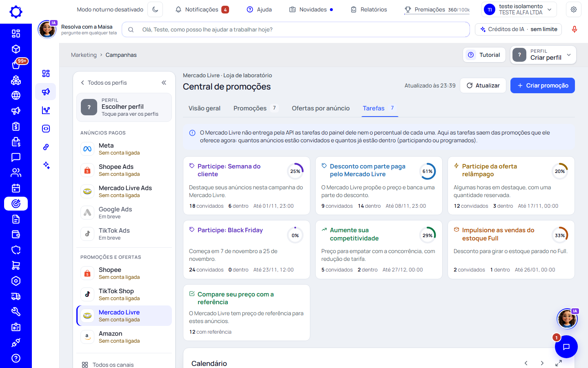This screenshot has height=368, width=588.
Task: Click the microphone icon for voice input
Action: pos(574,29)
